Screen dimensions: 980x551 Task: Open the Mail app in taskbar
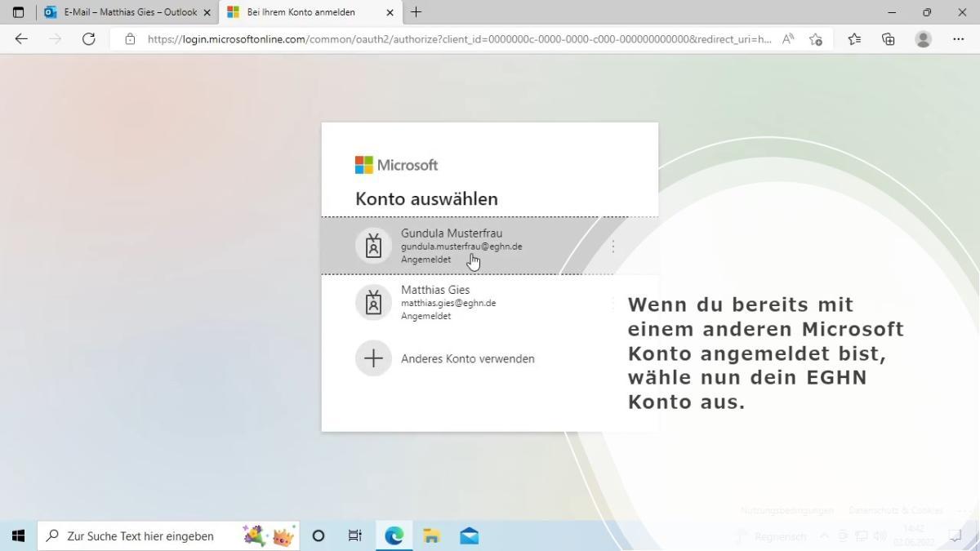point(469,536)
